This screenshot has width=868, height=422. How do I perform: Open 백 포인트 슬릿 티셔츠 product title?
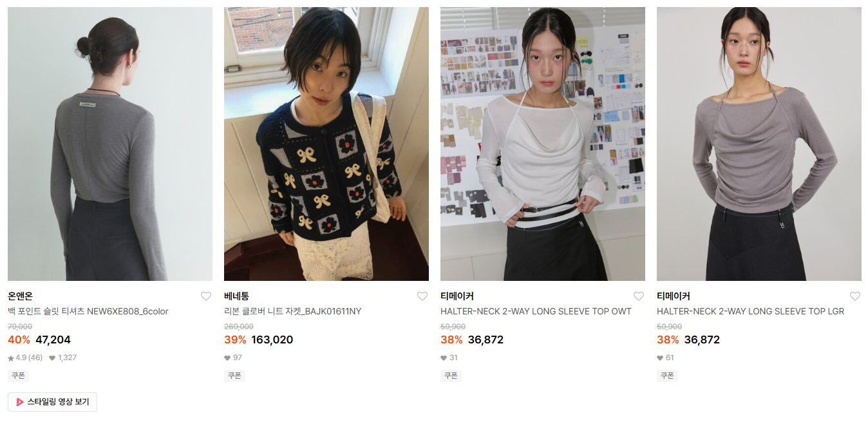coord(88,312)
